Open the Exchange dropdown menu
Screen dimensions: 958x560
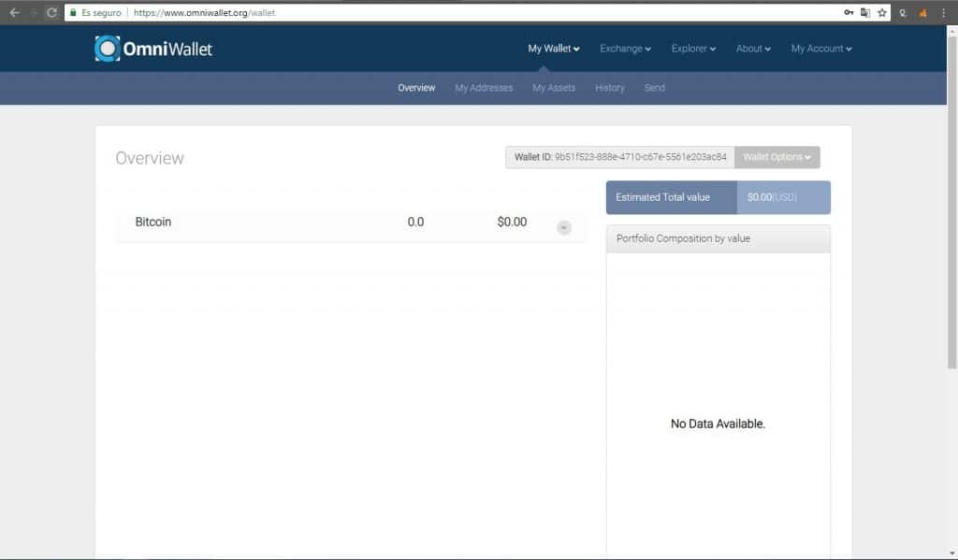(x=625, y=49)
